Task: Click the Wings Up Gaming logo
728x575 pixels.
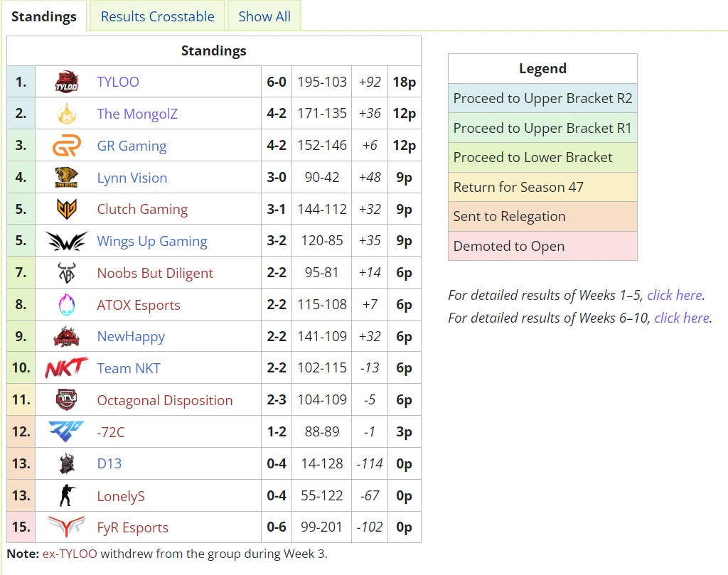Action: [67, 241]
